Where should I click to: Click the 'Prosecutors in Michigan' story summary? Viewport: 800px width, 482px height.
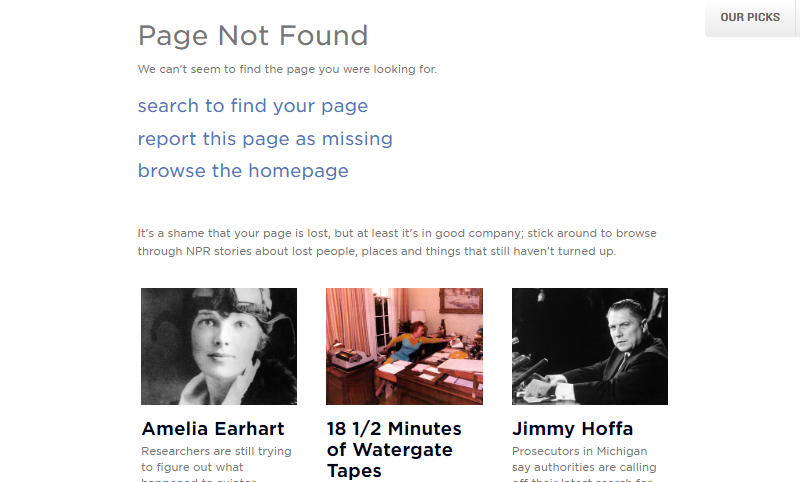pyautogui.click(x=584, y=464)
